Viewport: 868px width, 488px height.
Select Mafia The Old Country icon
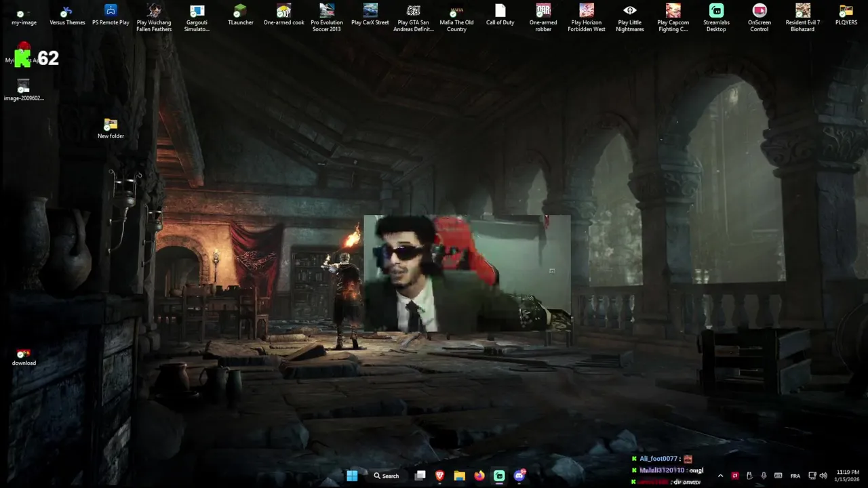click(457, 18)
